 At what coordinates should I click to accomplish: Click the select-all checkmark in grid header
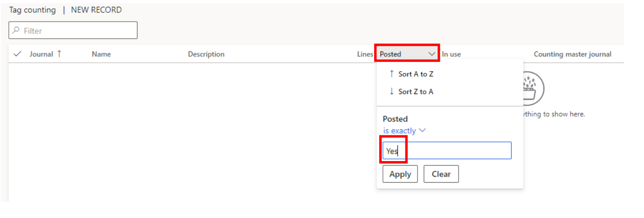point(18,54)
